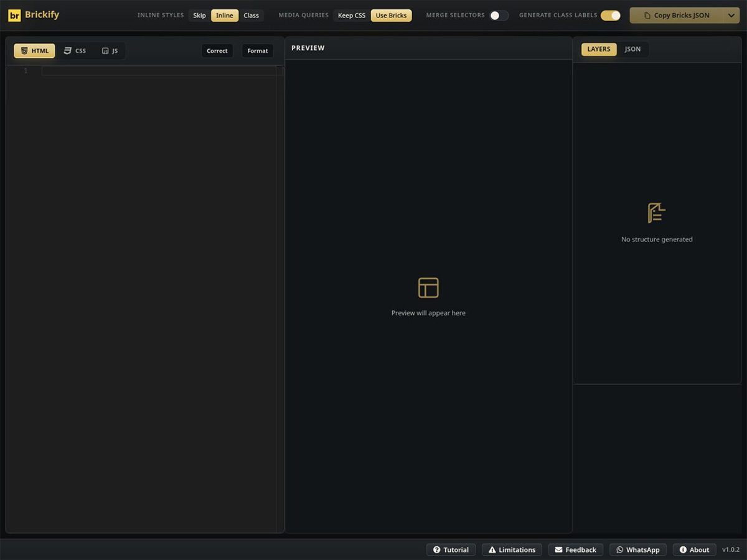Format the code with Format button
The height and width of the screenshot is (560, 747).
(x=258, y=51)
